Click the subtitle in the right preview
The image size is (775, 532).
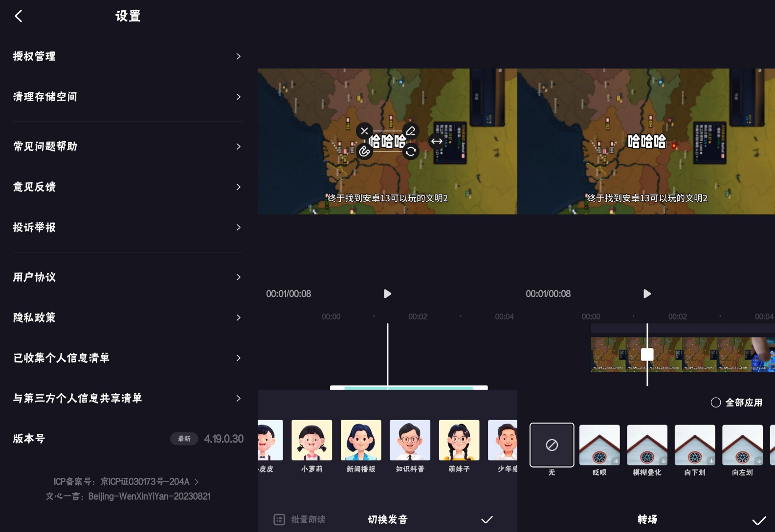(647, 198)
